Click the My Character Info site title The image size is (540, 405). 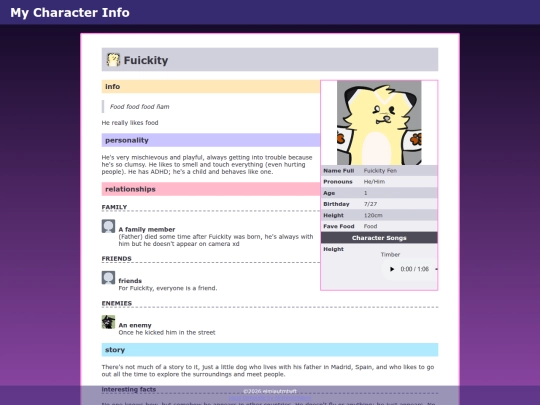[70, 12]
